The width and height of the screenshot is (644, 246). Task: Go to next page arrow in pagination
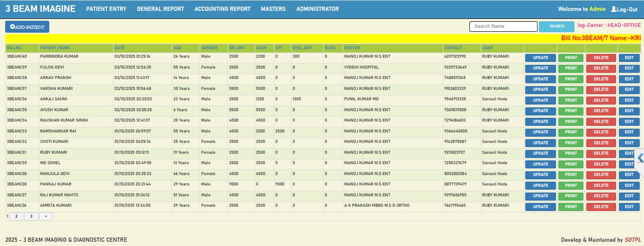(46, 216)
